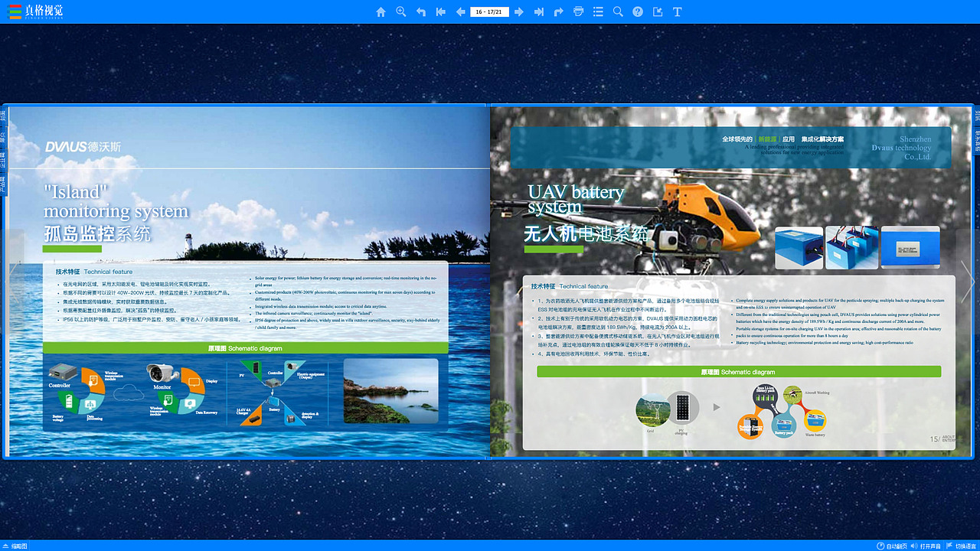Click the page number field 16 - 17/21

coord(489,11)
